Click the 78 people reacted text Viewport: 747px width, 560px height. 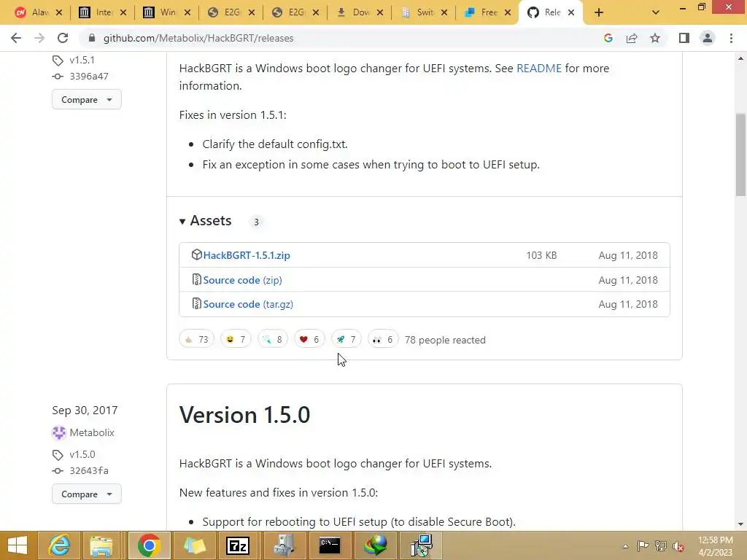pyautogui.click(x=445, y=340)
